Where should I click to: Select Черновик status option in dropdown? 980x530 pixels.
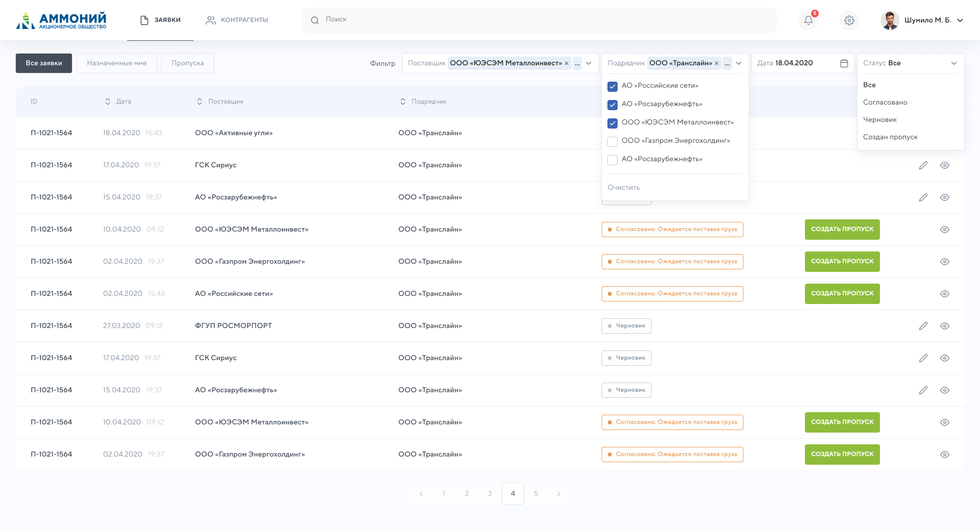pos(880,120)
